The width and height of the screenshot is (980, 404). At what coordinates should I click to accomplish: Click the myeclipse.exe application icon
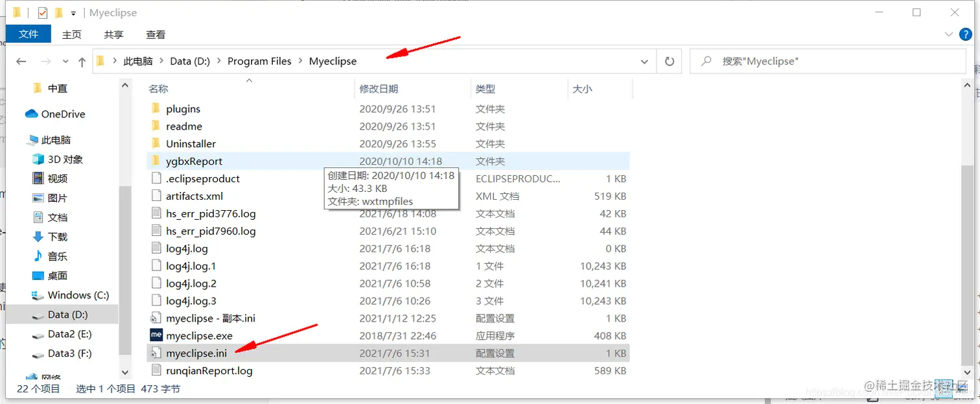click(x=156, y=336)
